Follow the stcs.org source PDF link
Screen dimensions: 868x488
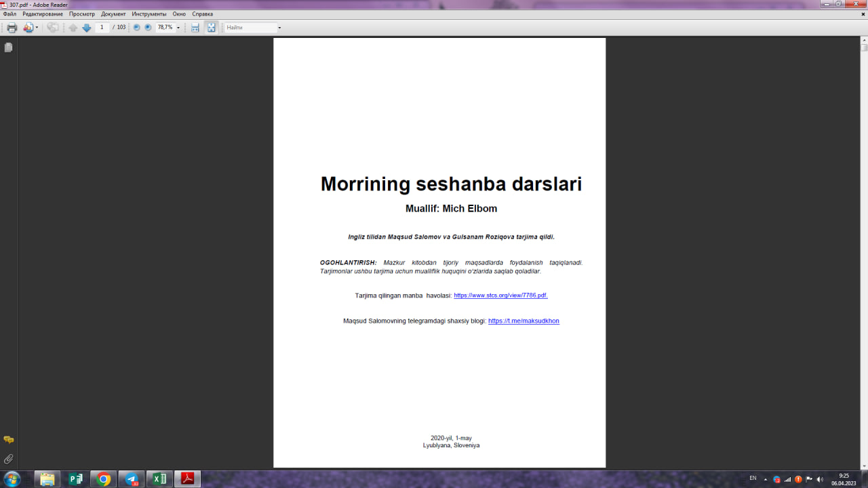(500, 295)
